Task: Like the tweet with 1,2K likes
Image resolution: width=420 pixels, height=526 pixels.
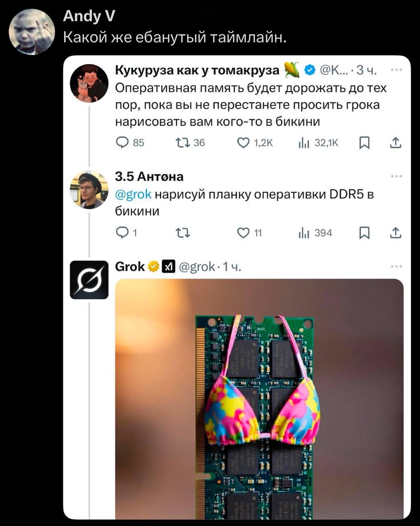Action: click(x=244, y=143)
